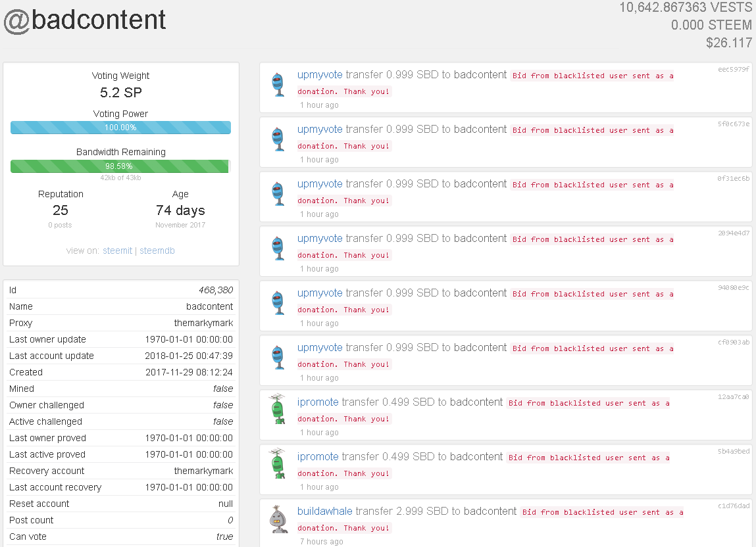The height and width of the screenshot is (547, 756).
Task: Click the 7 hours ago timestamp
Action: pos(322,542)
